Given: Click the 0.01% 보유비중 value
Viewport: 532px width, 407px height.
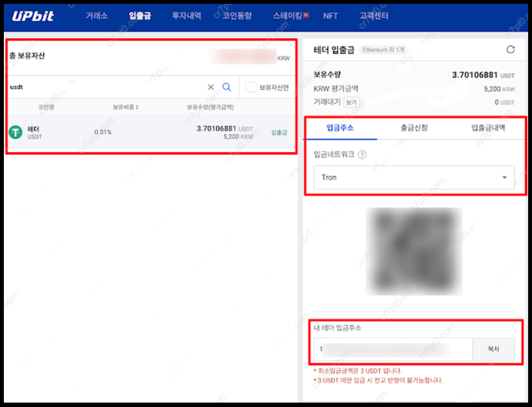Looking at the screenshot, I should 103,132.
